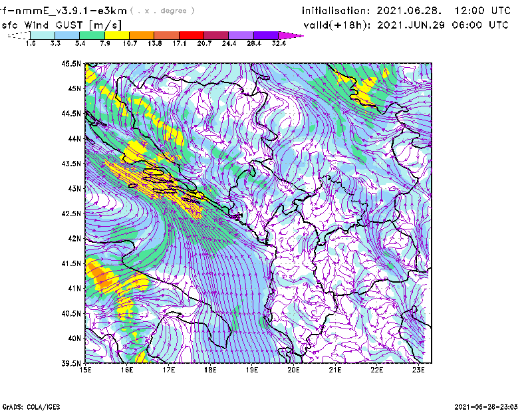This screenshot has height=411, width=532.
Task: Click the green legend color swatch
Action: (92, 35)
